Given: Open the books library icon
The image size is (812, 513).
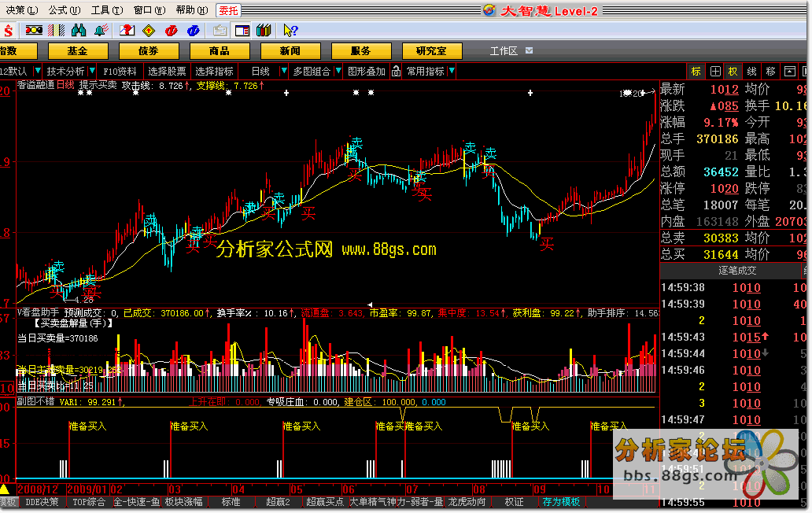Looking at the screenshot, I should coord(264,31).
